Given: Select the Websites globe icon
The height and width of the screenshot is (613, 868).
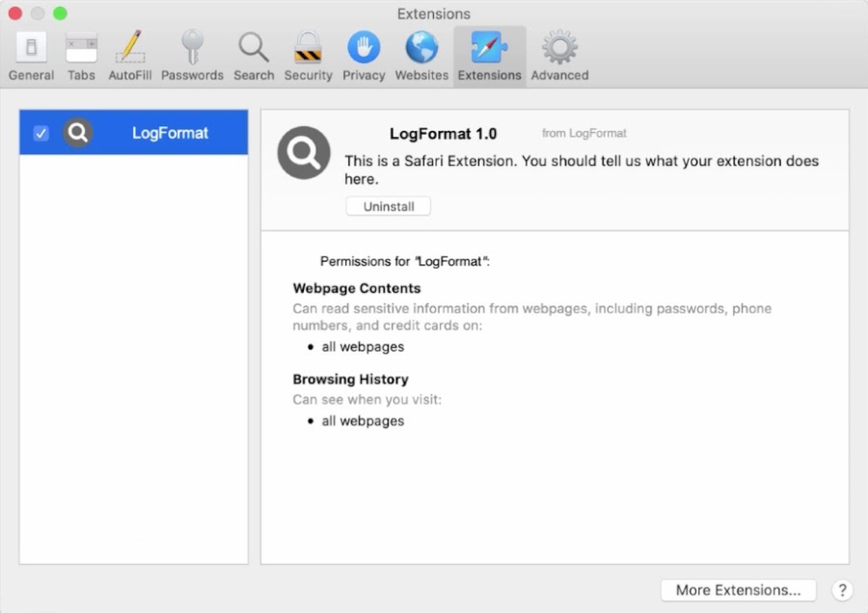Looking at the screenshot, I should click(421, 55).
